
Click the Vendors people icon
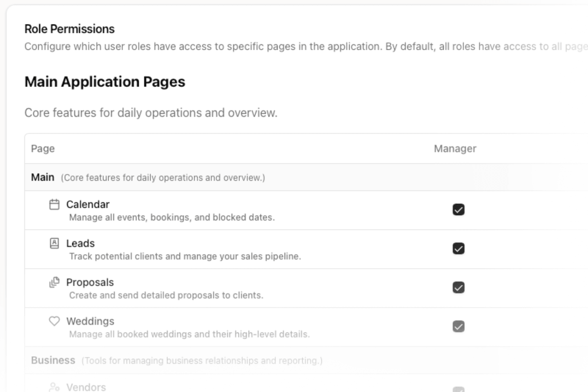click(x=54, y=387)
